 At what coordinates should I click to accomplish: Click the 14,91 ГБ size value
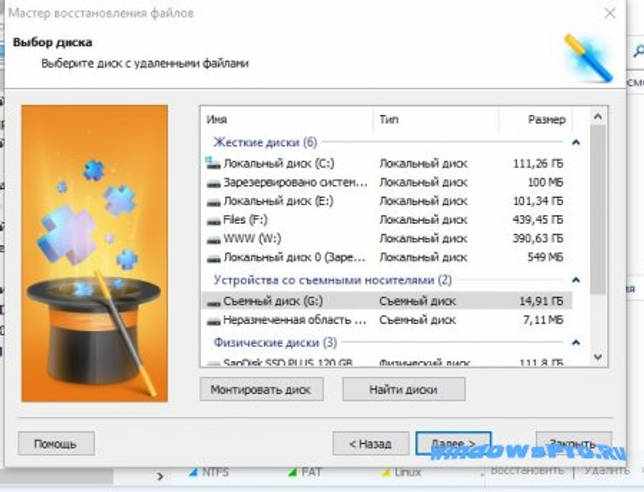coord(541,301)
